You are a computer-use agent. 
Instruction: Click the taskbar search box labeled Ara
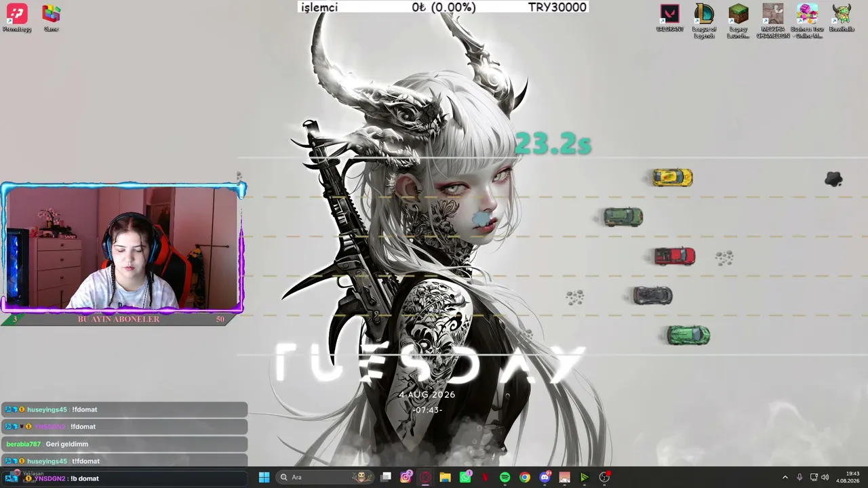[x=325, y=477]
